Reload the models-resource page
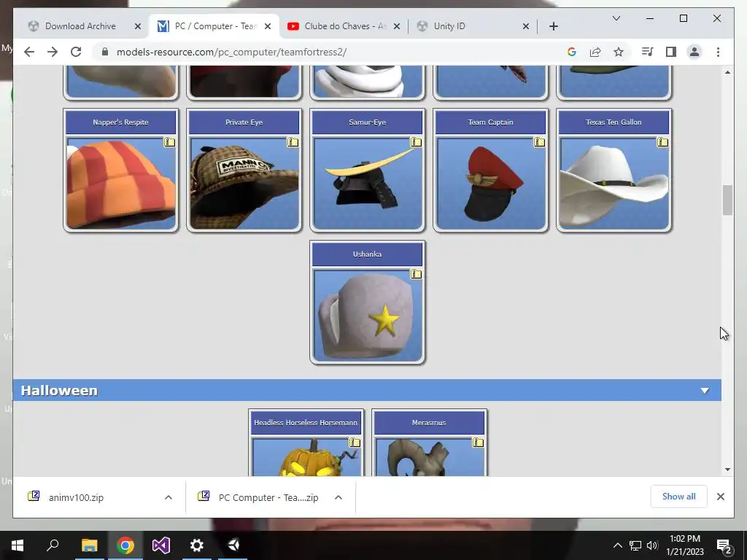 point(76,52)
